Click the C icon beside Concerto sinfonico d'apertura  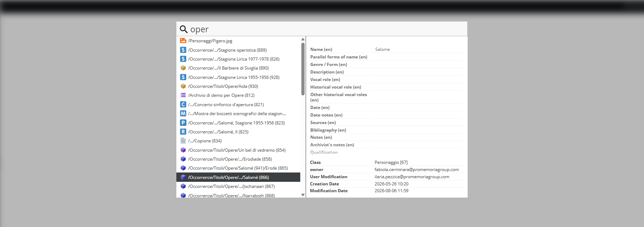(x=183, y=104)
